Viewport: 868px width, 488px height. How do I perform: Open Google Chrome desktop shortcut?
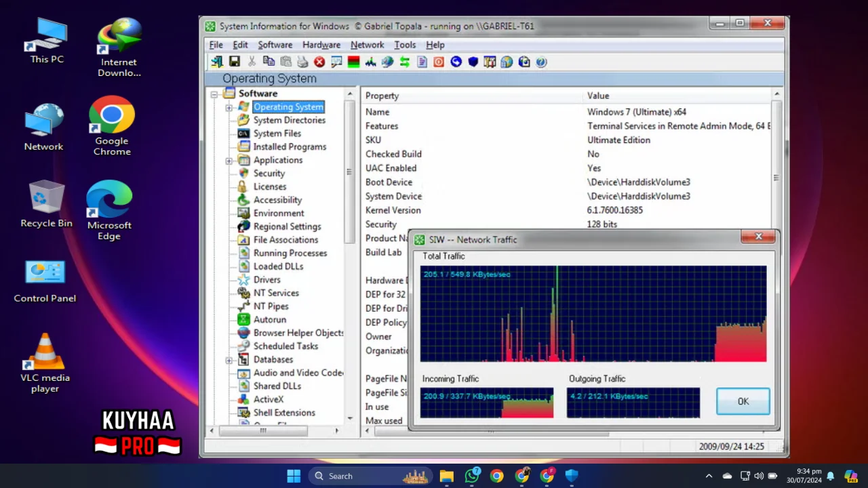click(x=112, y=127)
